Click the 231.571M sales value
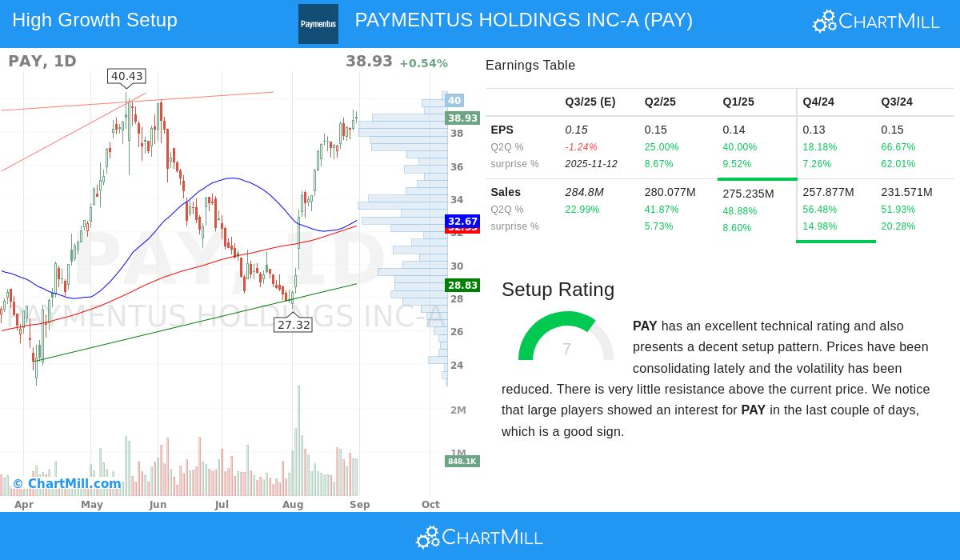Screen dimensions: 960x560 (x=907, y=192)
